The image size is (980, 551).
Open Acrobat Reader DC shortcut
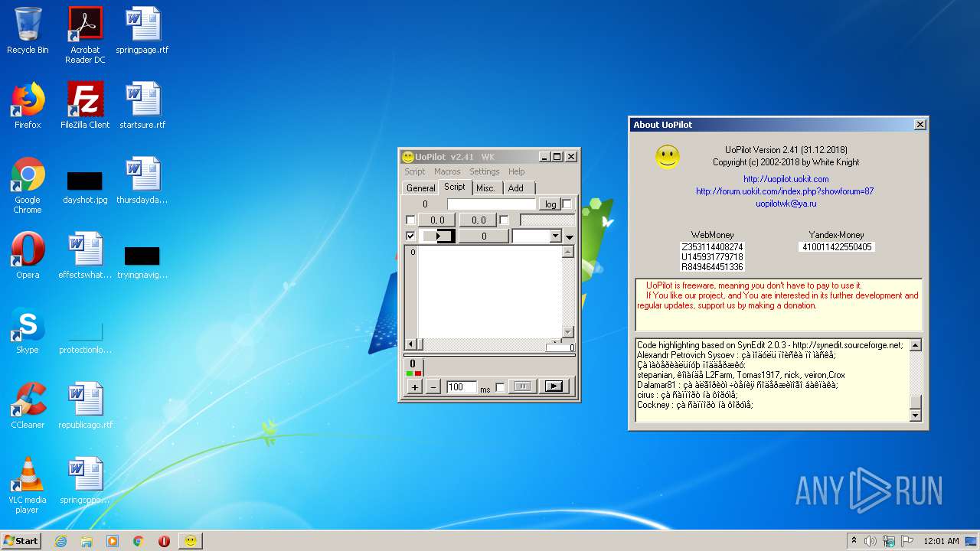[85, 35]
